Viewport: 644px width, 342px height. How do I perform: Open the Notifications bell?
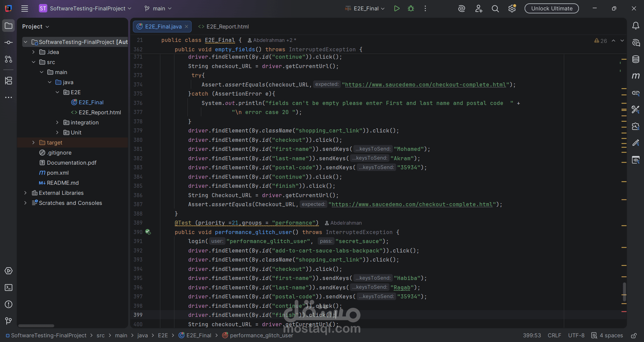[636, 26]
